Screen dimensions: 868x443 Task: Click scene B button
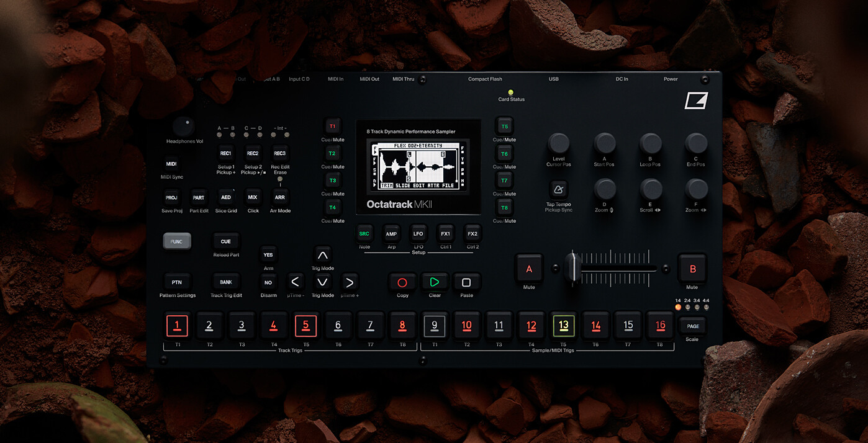point(692,269)
